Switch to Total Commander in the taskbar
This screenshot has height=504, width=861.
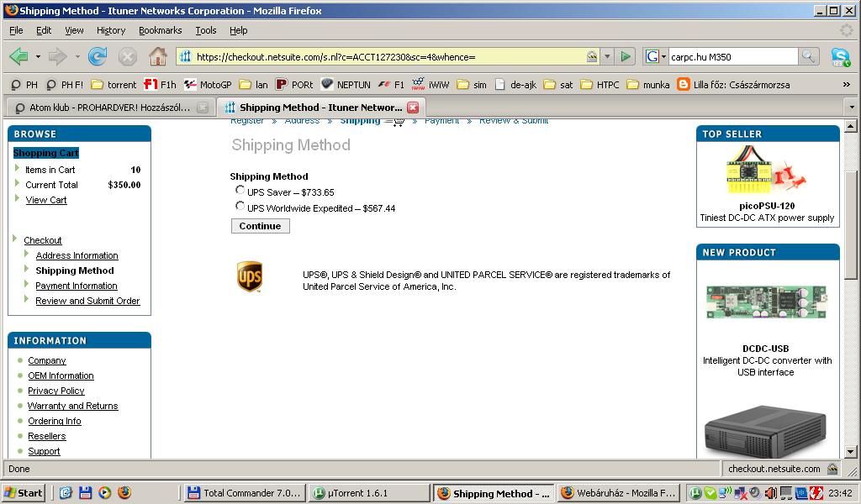[244, 493]
